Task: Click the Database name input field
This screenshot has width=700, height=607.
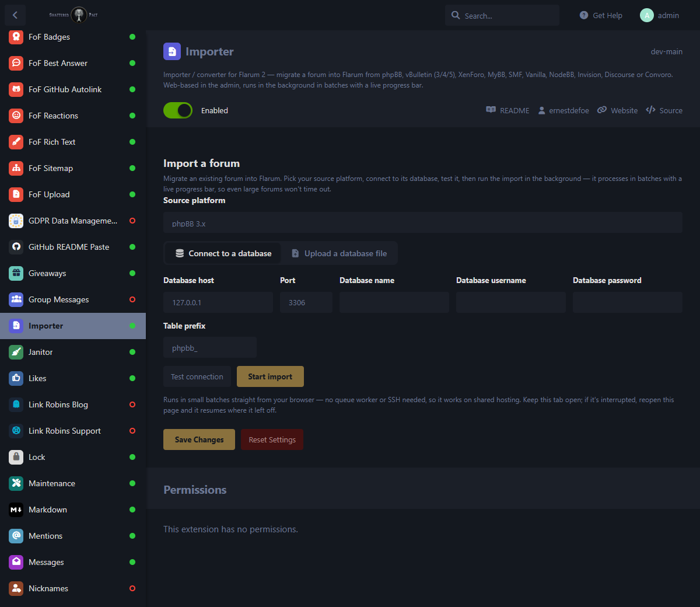Action: click(394, 302)
